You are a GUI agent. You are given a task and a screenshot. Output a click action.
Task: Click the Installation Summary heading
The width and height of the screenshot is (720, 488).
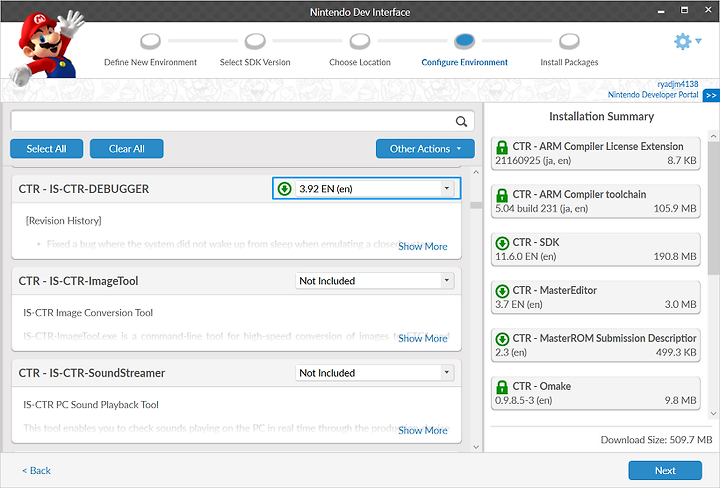coord(602,116)
